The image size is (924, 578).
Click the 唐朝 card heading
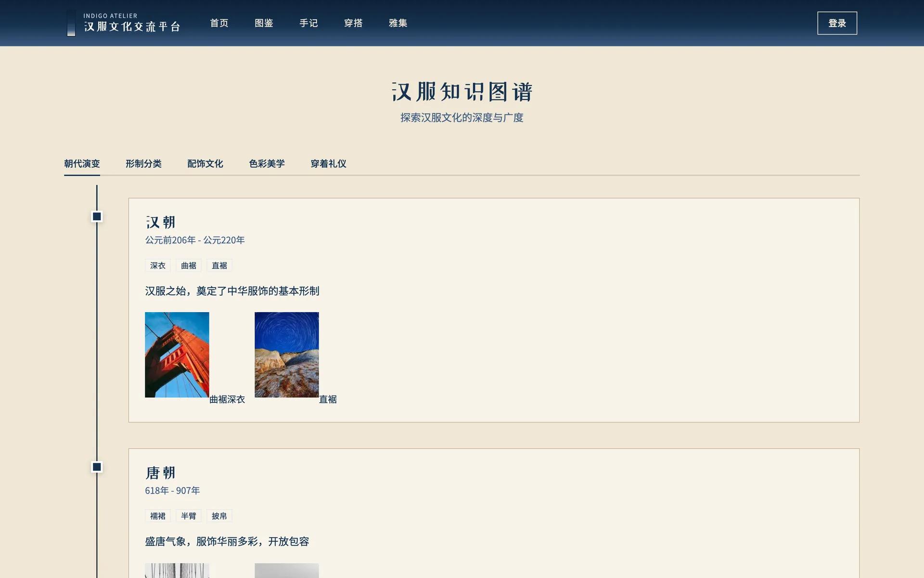coord(161,473)
